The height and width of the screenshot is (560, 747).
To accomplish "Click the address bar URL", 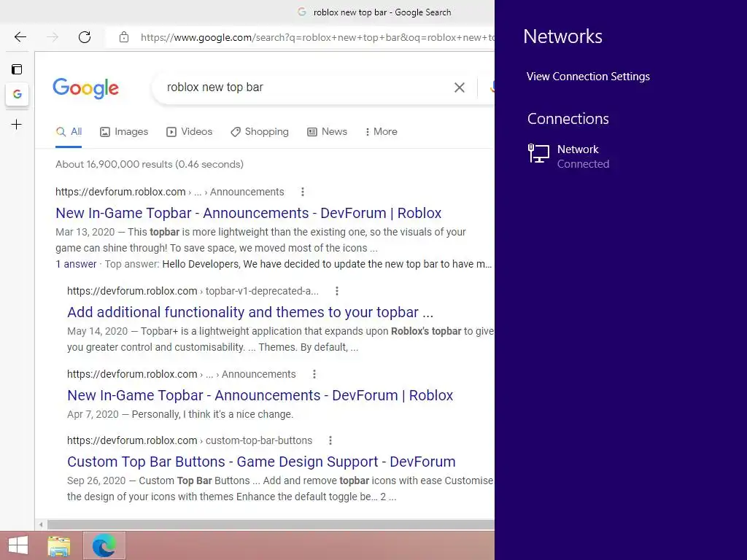I will (x=317, y=38).
